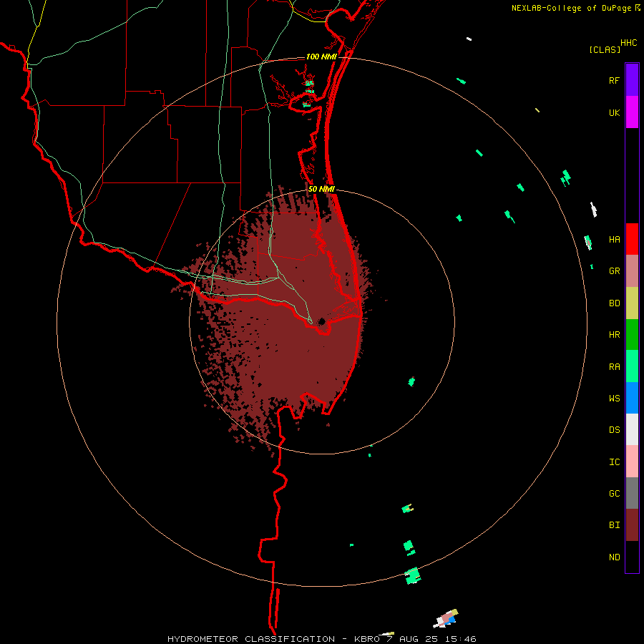Click the HHC product label

(x=629, y=43)
